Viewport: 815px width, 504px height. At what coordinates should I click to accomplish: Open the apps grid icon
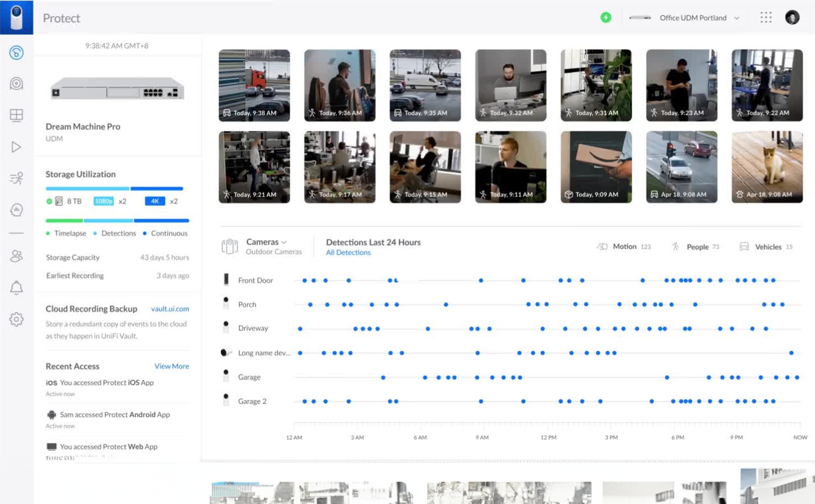766,18
